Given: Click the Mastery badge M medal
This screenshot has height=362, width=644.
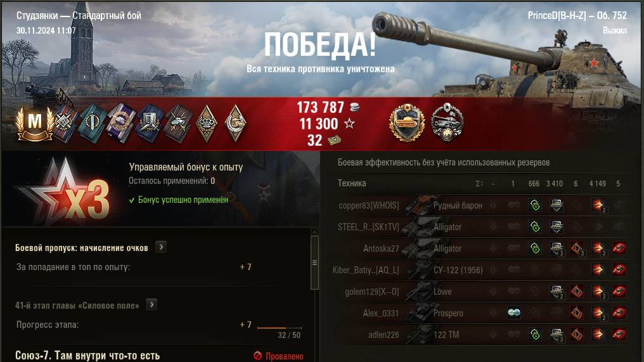Looking at the screenshot, I should [35, 123].
